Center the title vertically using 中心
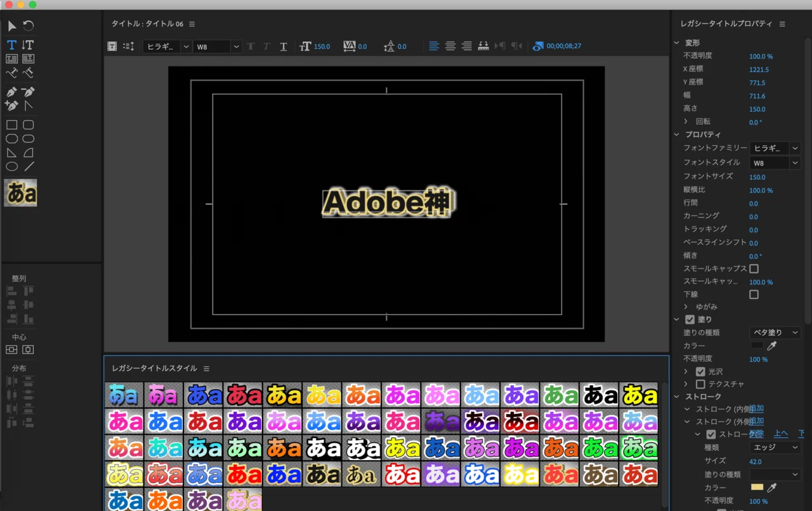The width and height of the screenshot is (812, 511). (x=12, y=350)
